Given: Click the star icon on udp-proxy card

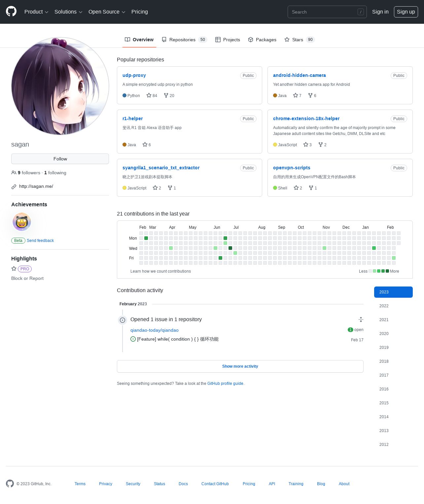Looking at the screenshot, I should tap(149, 95).
